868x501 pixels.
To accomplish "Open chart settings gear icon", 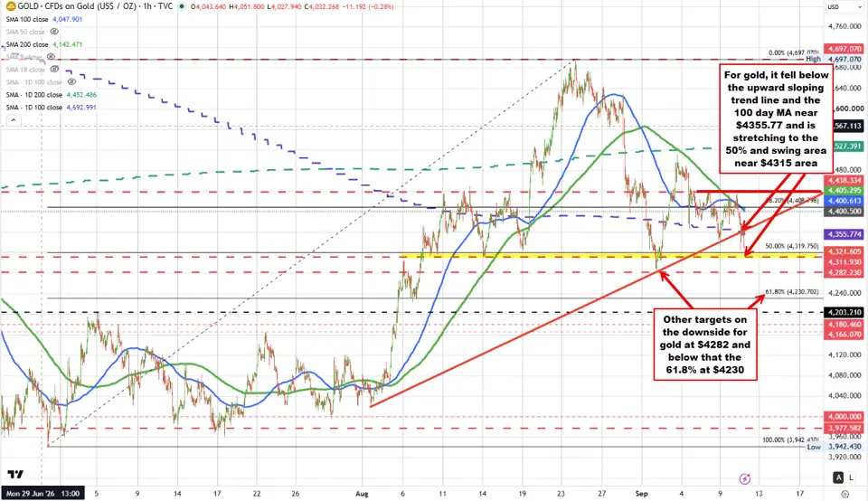I will click(x=844, y=494).
